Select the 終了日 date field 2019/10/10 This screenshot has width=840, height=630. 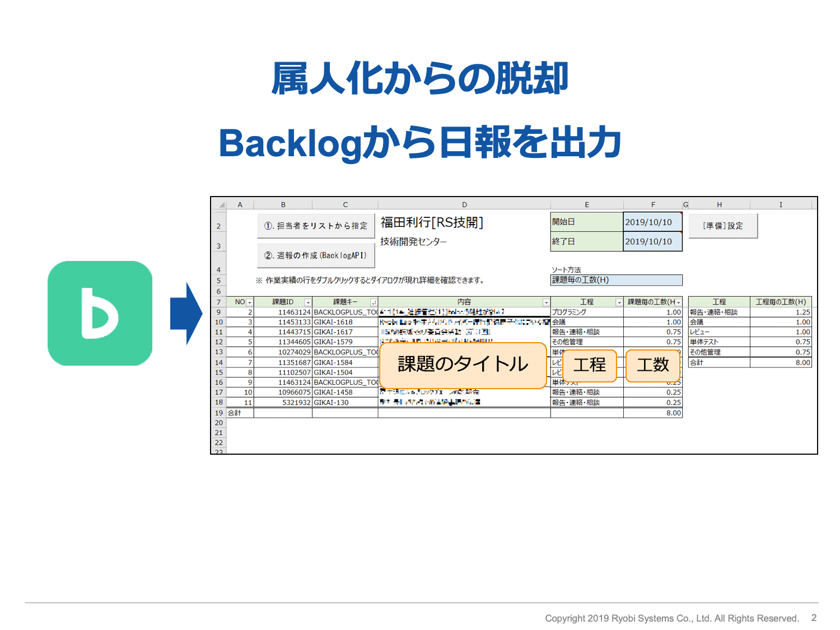pyautogui.click(x=652, y=241)
